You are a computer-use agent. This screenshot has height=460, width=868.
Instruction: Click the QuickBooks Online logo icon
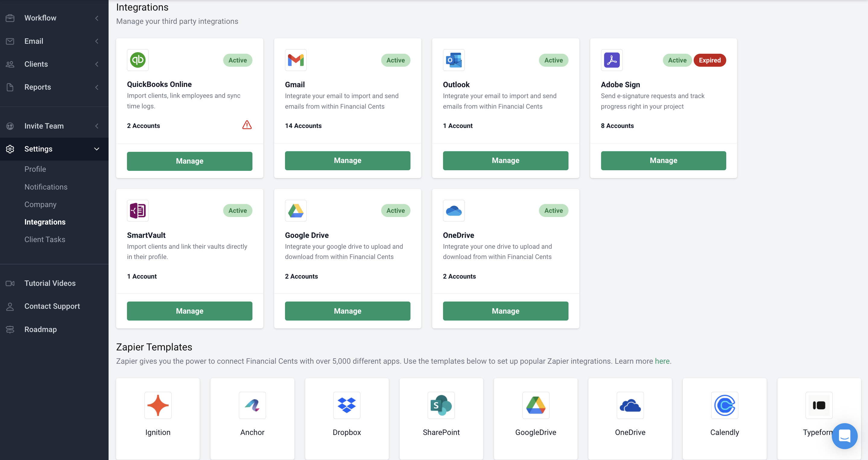tap(138, 60)
